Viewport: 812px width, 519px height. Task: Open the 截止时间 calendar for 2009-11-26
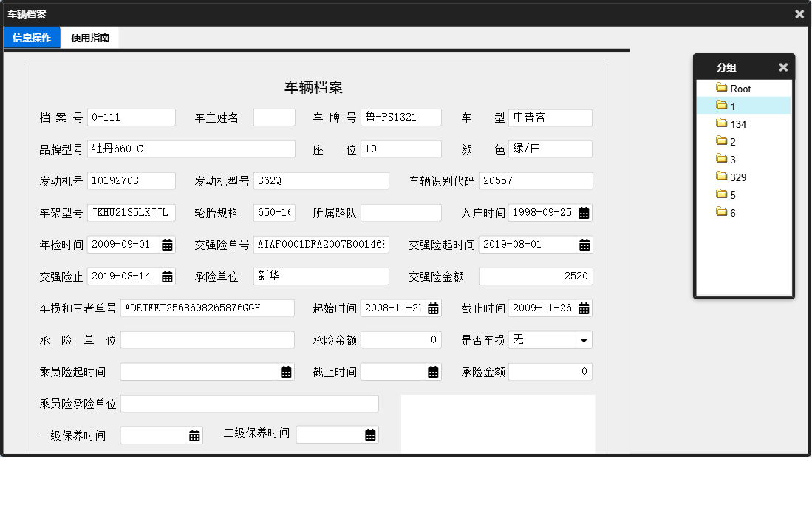point(584,308)
